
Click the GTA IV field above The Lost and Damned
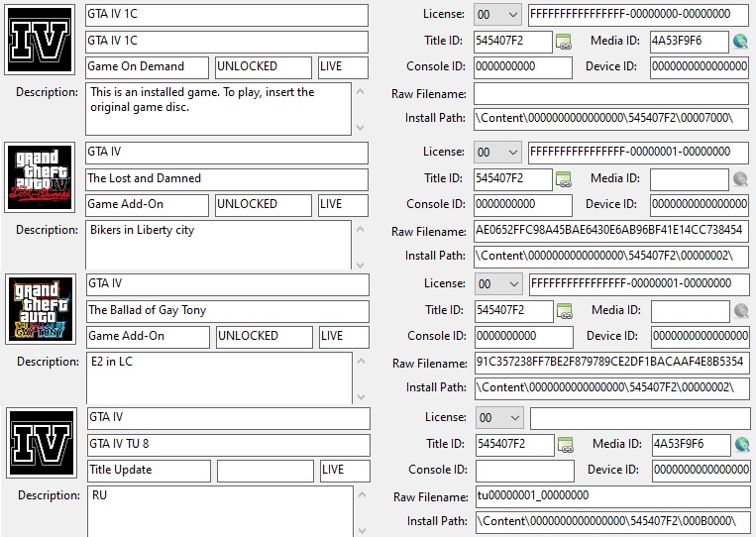pyautogui.click(x=227, y=153)
